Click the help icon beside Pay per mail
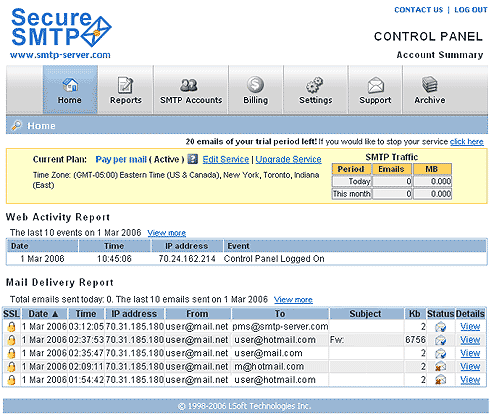The width and height of the screenshot is (494, 419). tap(193, 159)
